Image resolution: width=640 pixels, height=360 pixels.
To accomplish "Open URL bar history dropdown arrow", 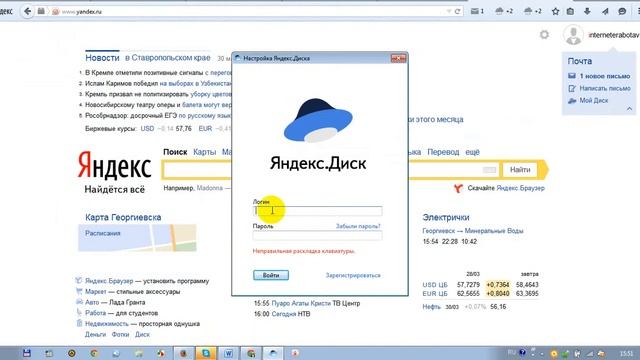I will click(449, 11).
